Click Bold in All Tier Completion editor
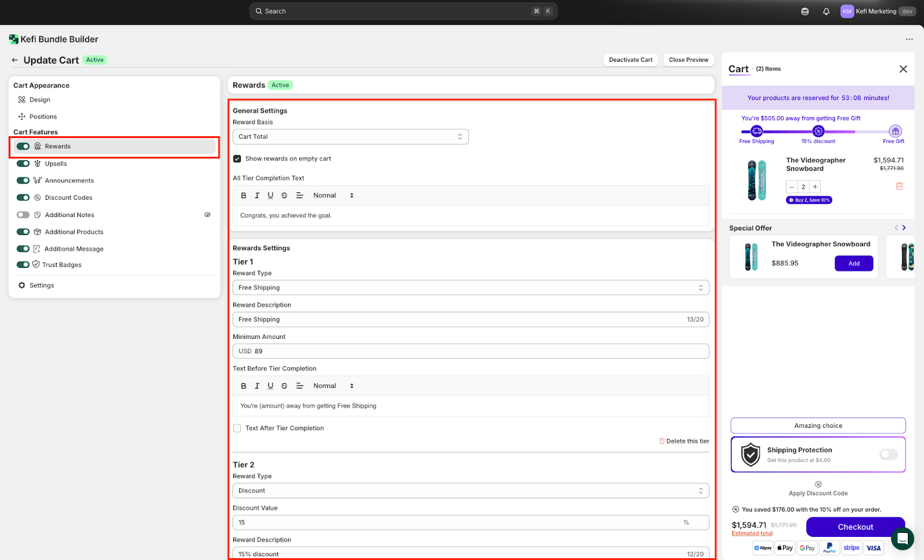Viewport: 924px width, 560px height. (244, 196)
